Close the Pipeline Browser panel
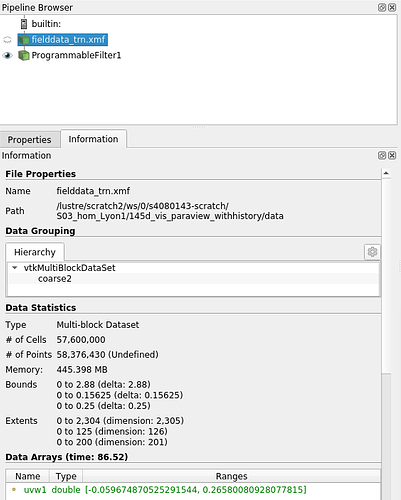The width and height of the screenshot is (401, 500). point(392,7)
